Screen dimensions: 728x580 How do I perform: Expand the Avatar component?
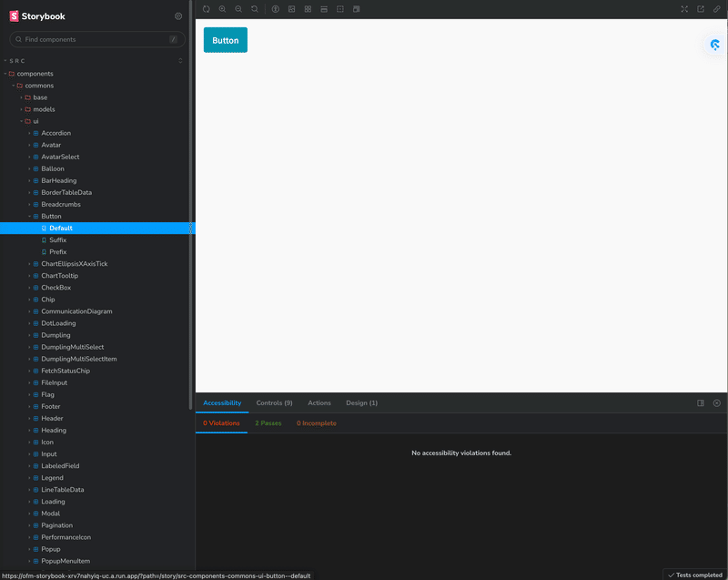tap(51, 145)
